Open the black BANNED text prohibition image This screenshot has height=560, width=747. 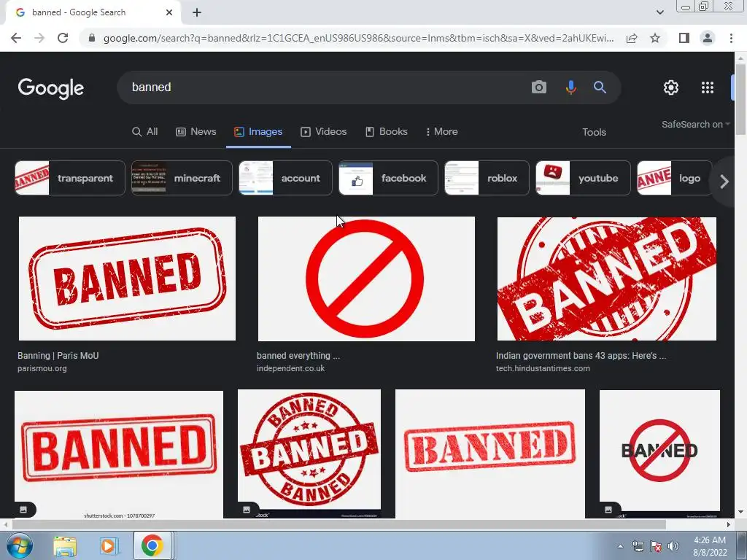(x=659, y=454)
